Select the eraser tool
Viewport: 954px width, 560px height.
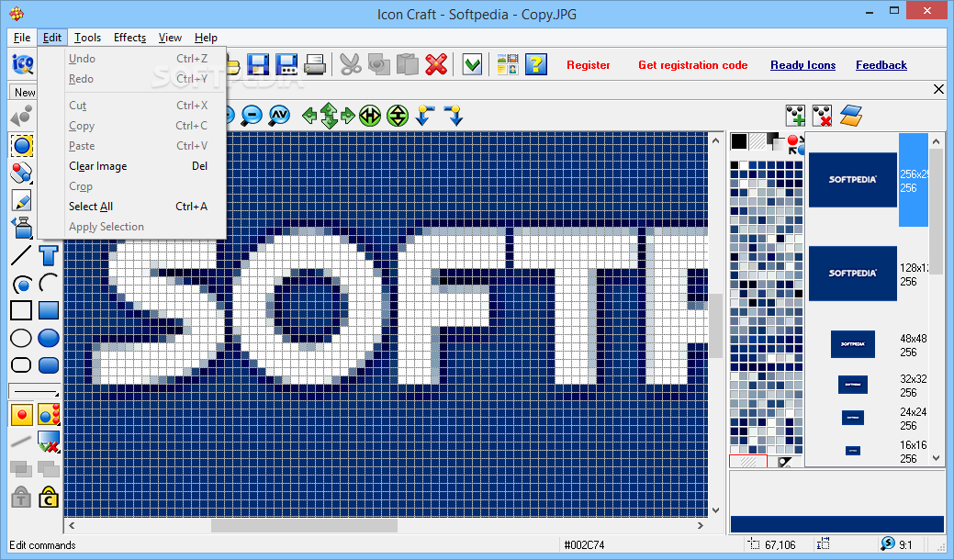21,174
